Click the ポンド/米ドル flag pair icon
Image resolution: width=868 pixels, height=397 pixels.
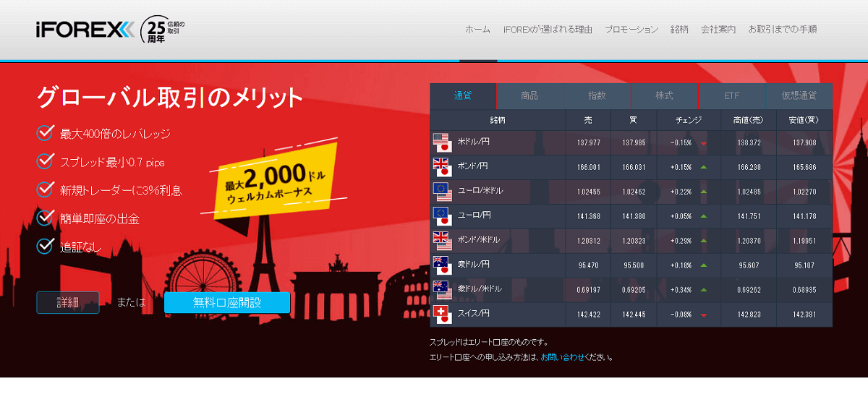pyautogui.click(x=442, y=241)
